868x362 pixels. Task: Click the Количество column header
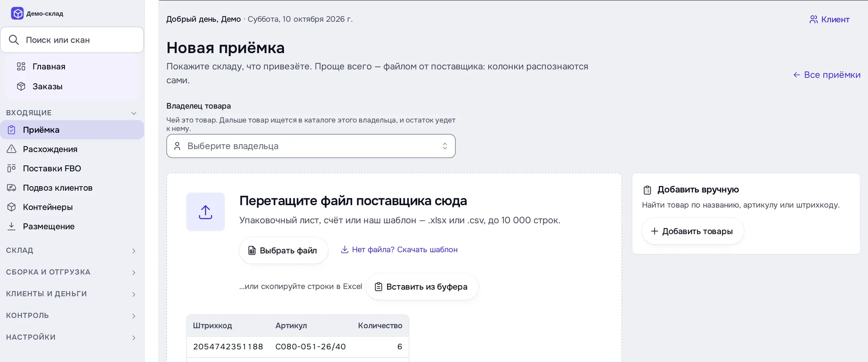[380, 326]
